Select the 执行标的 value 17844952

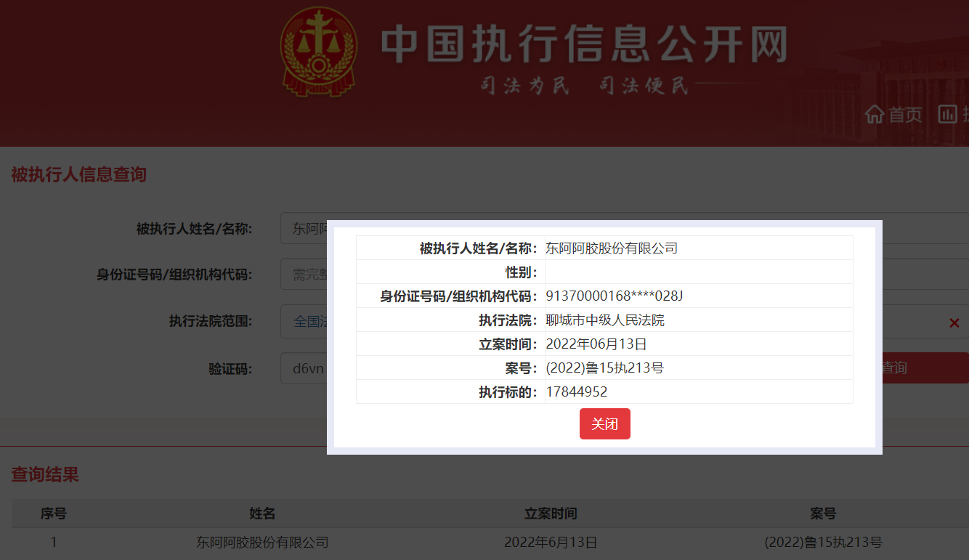(577, 392)
